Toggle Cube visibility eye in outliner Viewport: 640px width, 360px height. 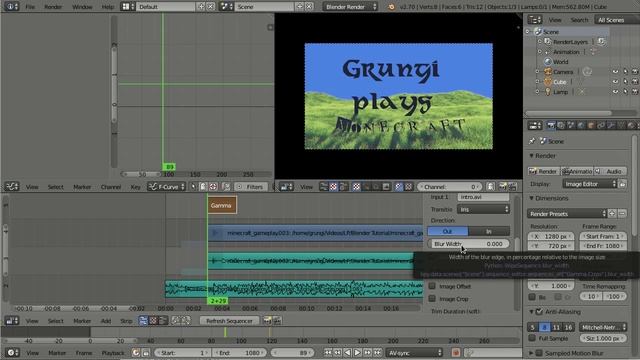(615, 82)
